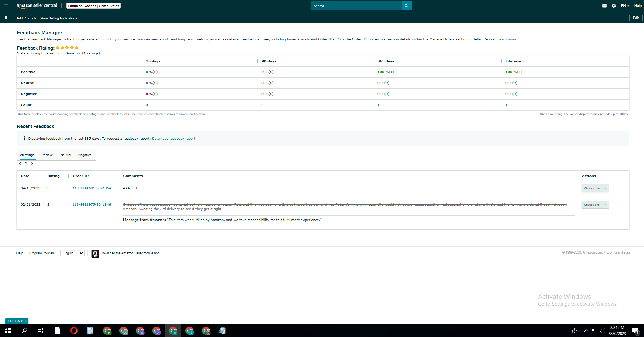Open the Windows notification center

(635, 331)
